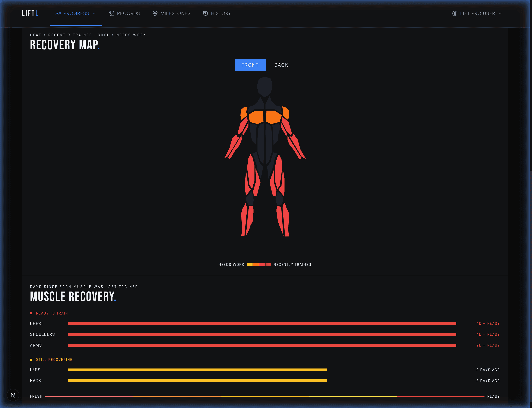Click the 'STILL RECOVERING' section label
The image size is (532, 408).
[54, 360]
